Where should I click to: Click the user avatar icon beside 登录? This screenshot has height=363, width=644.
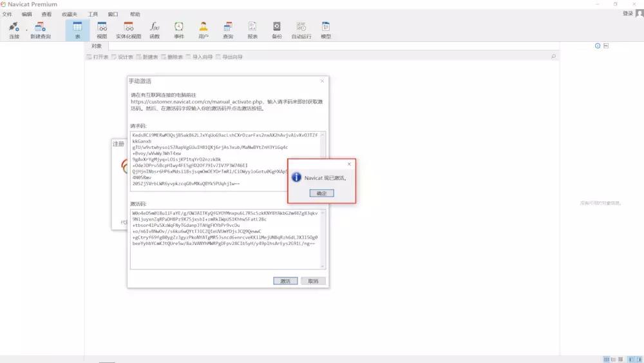pos(639,14)
